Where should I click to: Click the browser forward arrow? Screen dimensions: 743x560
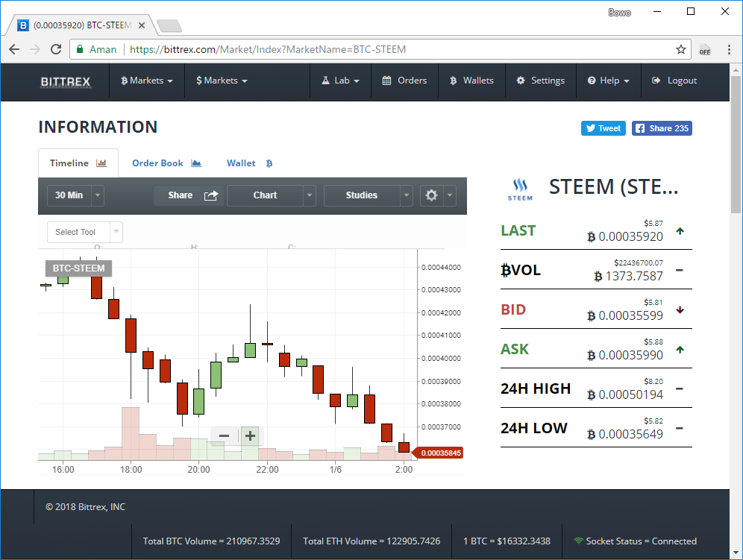coord(35,49)
